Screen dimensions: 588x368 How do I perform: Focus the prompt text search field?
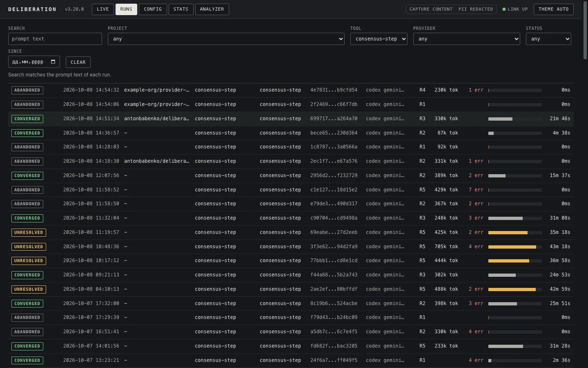55,39
